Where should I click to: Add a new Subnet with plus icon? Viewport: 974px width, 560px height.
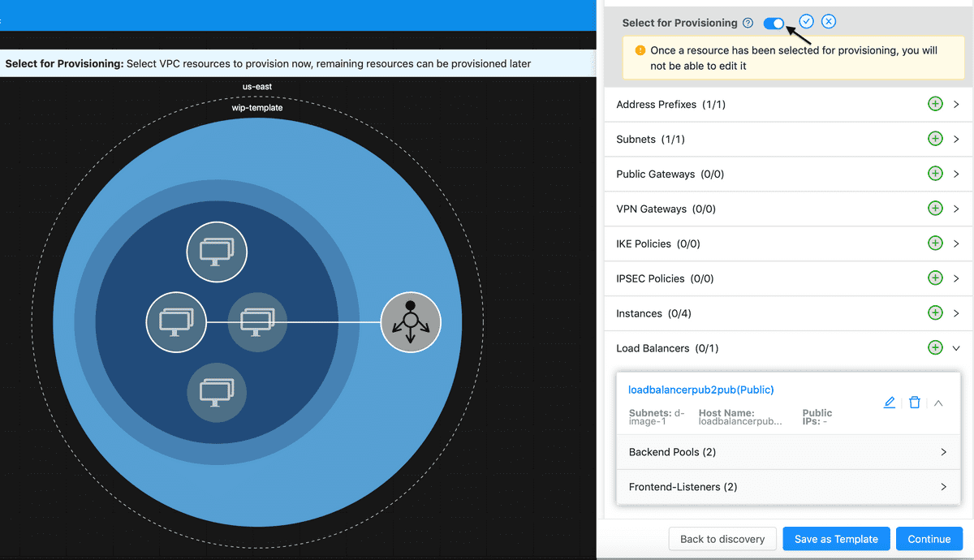tap(935, 140)
